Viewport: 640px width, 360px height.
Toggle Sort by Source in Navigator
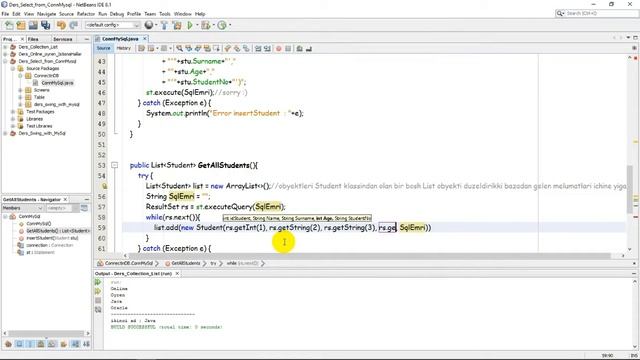click(x=86, y=344)
